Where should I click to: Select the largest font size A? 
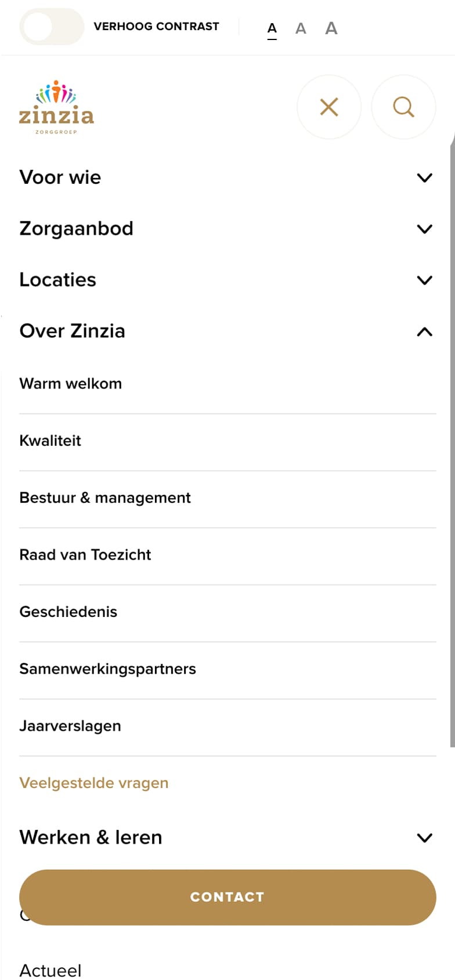click(x=331, y=28)
